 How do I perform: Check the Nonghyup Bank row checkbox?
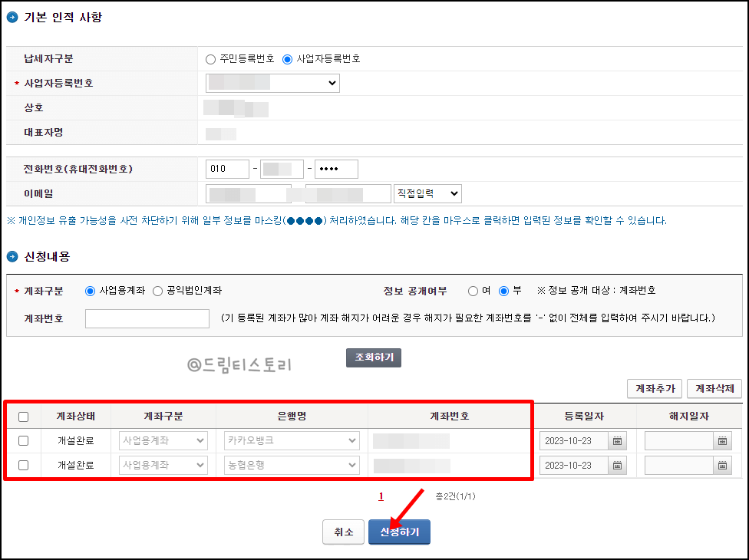[24, 465]
